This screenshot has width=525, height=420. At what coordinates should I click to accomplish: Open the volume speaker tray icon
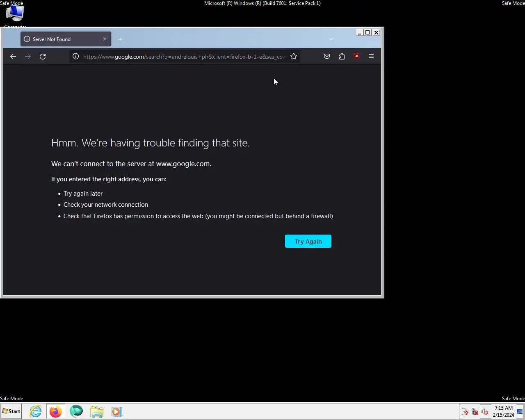click(x=485, y=412)
